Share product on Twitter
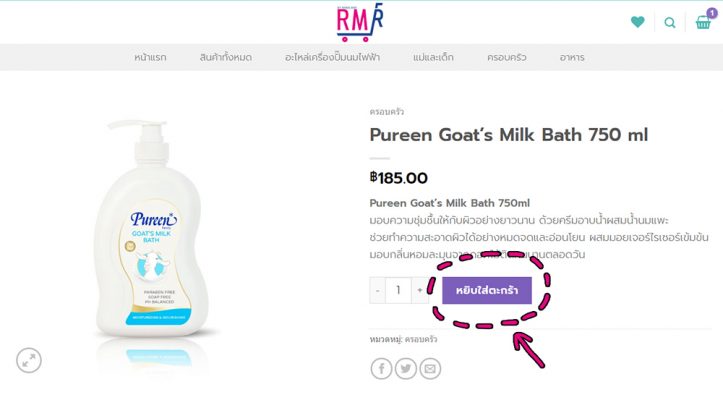Image resolution: width=723 pixels, height=400 pixels. [406, 369]
